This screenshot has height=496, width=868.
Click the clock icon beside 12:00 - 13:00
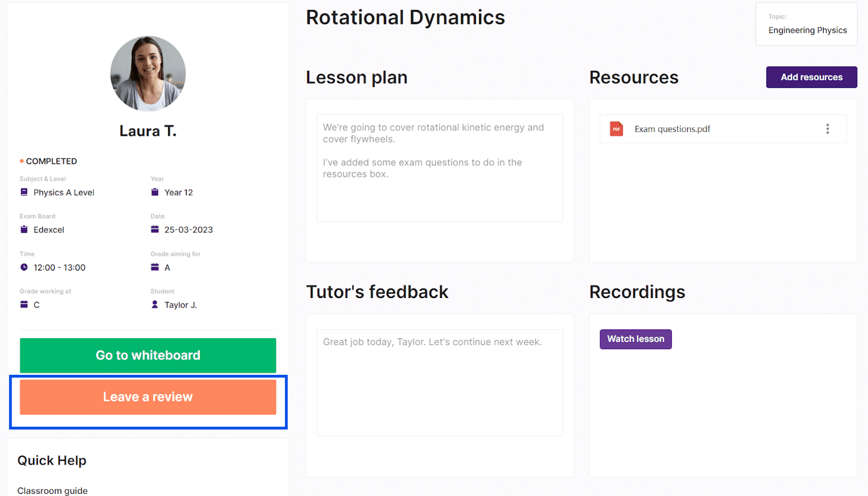click(x=24, y=267)
